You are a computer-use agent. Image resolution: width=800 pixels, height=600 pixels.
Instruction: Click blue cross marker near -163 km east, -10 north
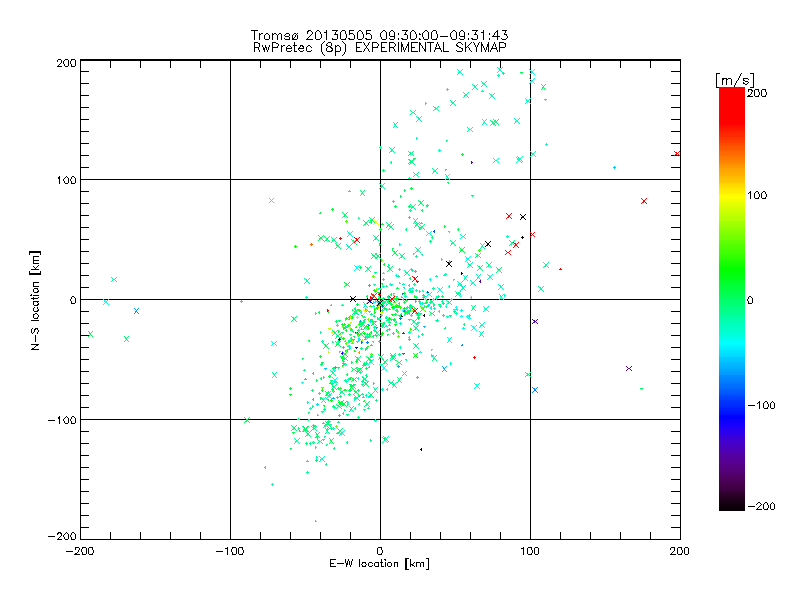136,311
